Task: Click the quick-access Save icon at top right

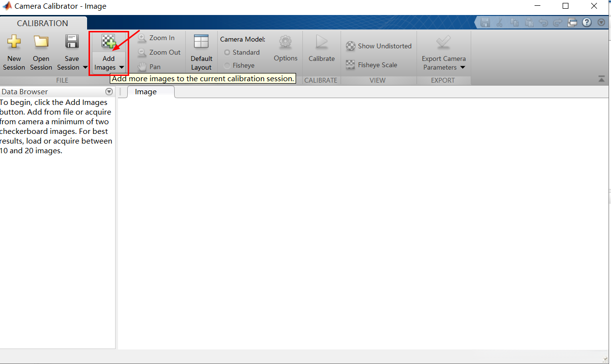Action: (x=485, y=22)
